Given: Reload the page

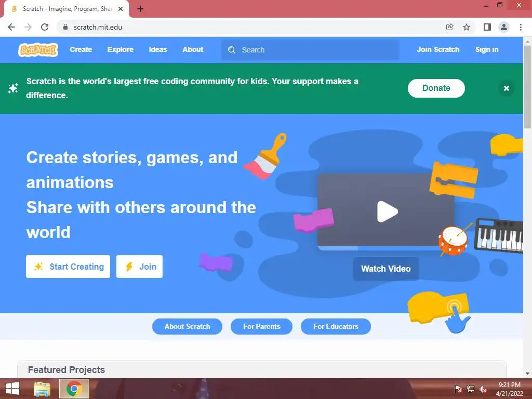Looking at the screenshot, I should click(x=45, y=27).
